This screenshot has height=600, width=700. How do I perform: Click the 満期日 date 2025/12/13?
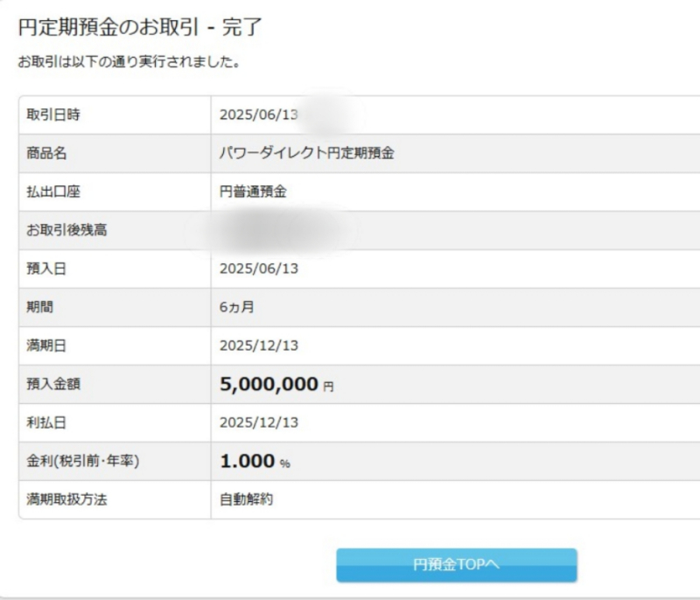(259, 345)
